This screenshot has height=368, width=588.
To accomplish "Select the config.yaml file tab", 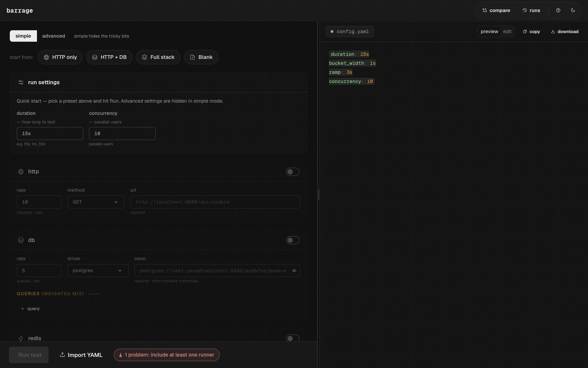I will point(350,32).
